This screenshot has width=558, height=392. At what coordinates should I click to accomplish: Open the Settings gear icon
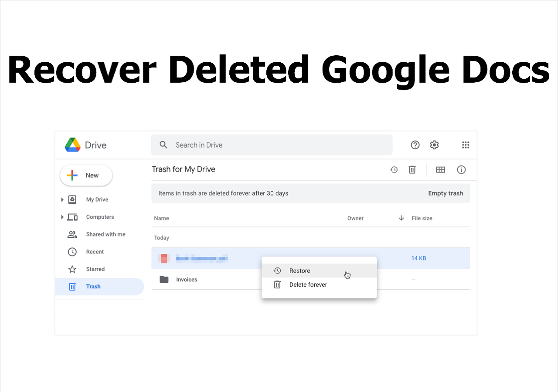[x=434, y=145]
